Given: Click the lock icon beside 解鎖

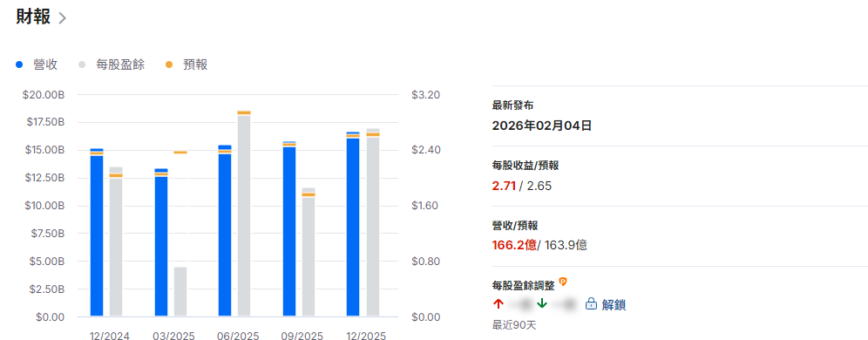Looking at the screenshot, I should pos(591,304).
